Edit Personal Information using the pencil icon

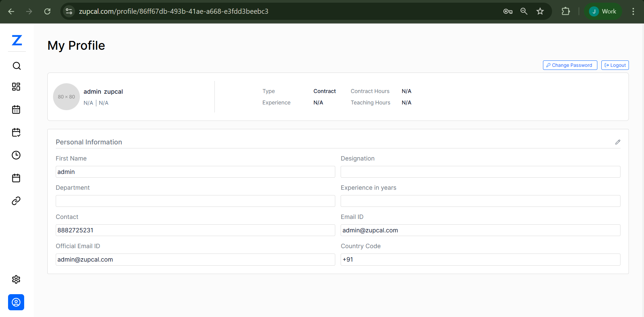click(x=617, y=142)
